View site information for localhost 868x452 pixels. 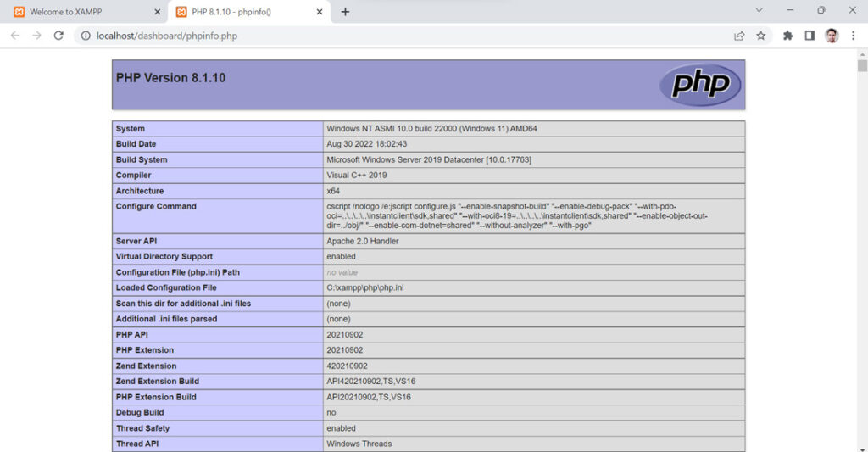click(x=86, y=36)
